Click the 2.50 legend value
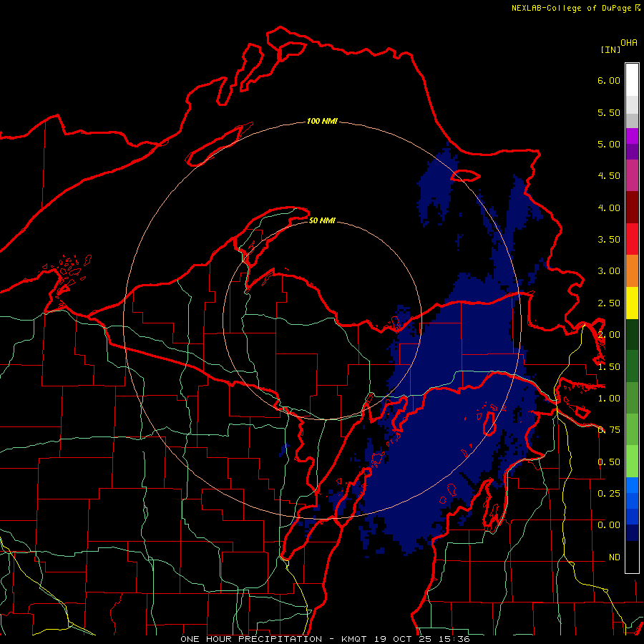 609,303
